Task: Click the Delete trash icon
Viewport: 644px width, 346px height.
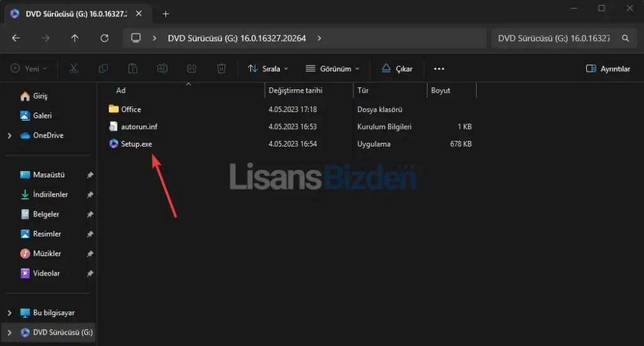Action: click(x=221, y=69)
